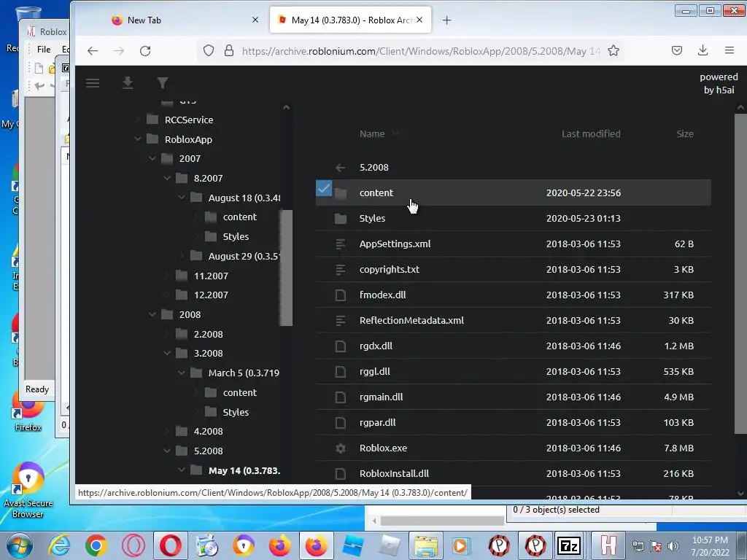The width and height of the screenshot is (747, 560).
Task: Open 7-Zip taskbar icon
Action: (569, 545)
